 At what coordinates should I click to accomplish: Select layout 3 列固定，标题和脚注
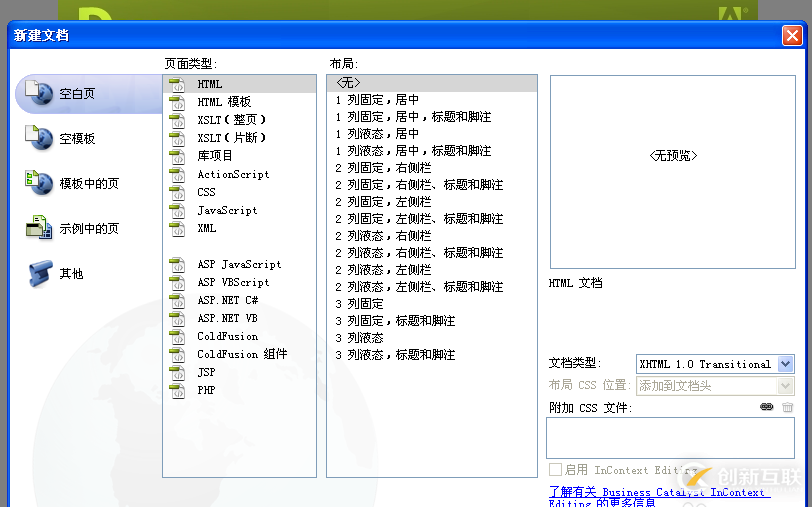[432, 321]
